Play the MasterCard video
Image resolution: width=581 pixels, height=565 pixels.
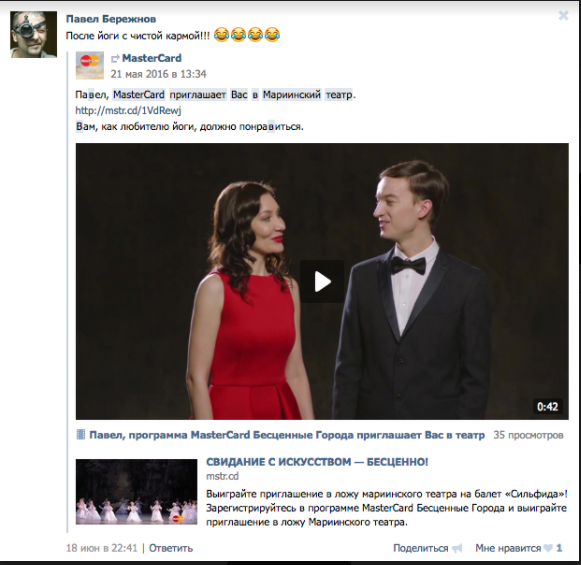322,282
